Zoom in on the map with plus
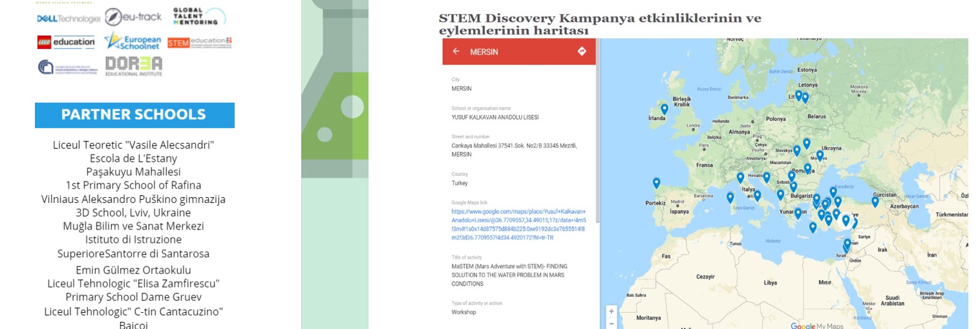980x329 pixels. point(612,311)
